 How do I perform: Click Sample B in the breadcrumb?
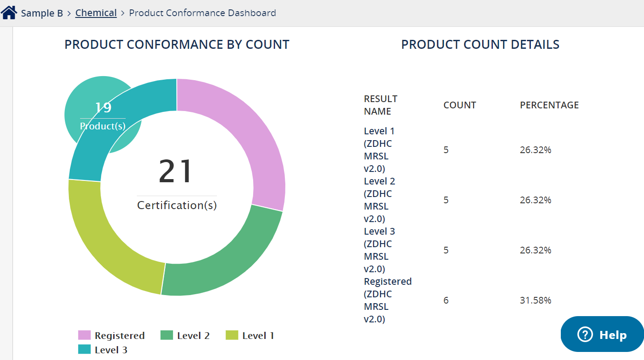click(x=42, y=13)
